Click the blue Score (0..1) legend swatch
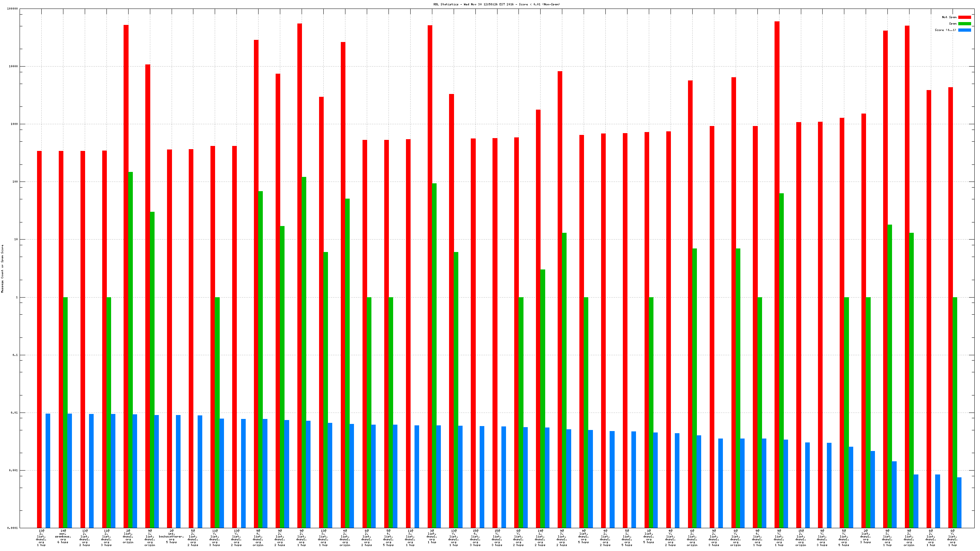The width and height of the screenshot is (980, 551). coord(964,30)
